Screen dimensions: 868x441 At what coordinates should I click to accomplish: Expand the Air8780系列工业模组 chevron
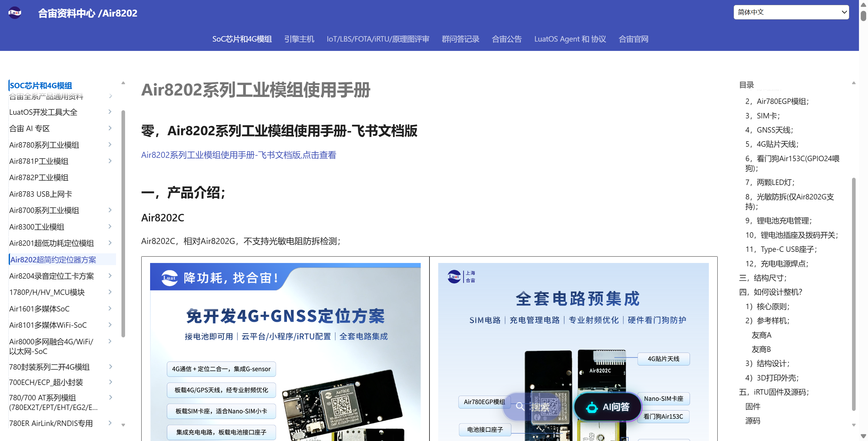[x=110, y=145]
